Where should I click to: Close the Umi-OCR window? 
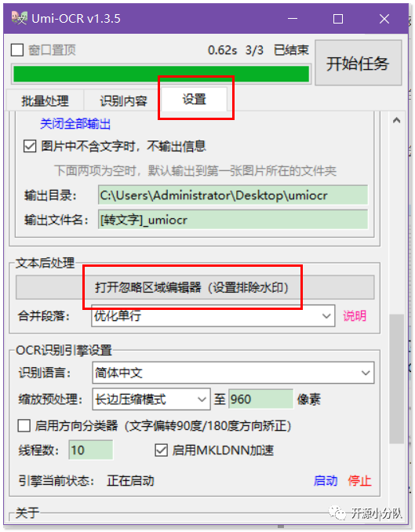pos(384,19)
